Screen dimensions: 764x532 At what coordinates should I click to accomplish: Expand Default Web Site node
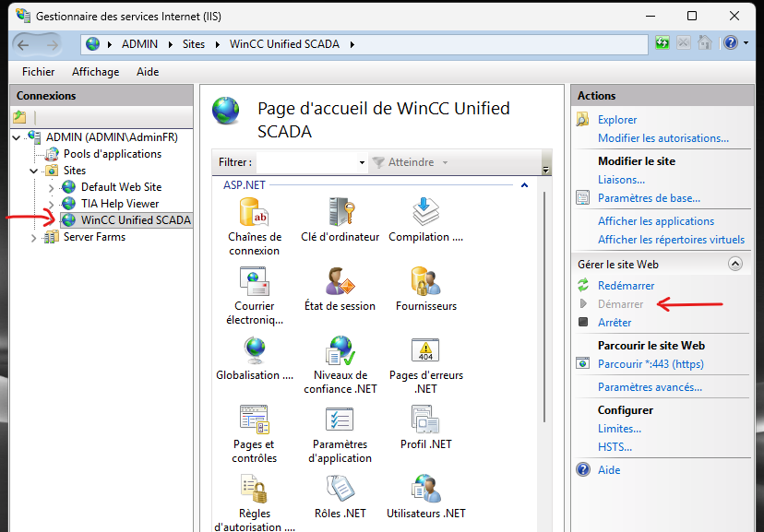click(x=51, y=187)
